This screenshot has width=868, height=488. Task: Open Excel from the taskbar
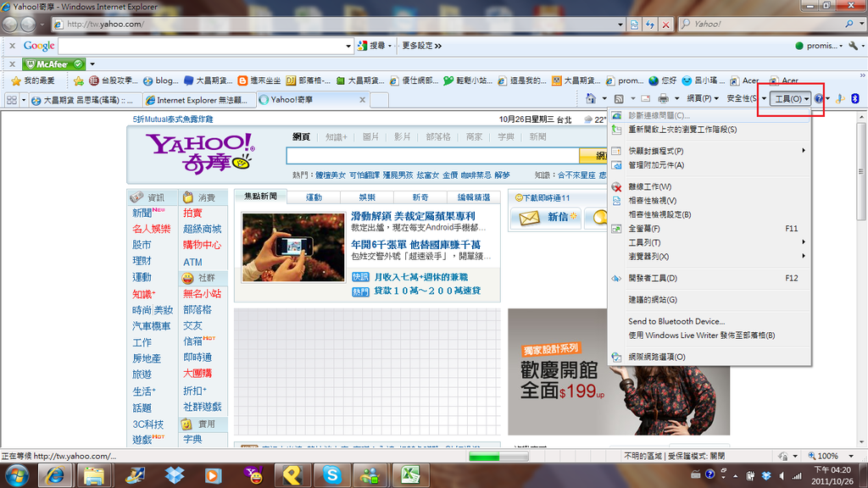click(410, 475)
